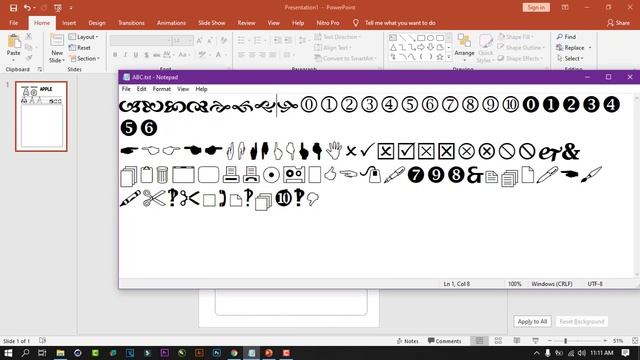Click the Undo icon in PowerPoint
The image size is (640, 360).
[27, 8]
